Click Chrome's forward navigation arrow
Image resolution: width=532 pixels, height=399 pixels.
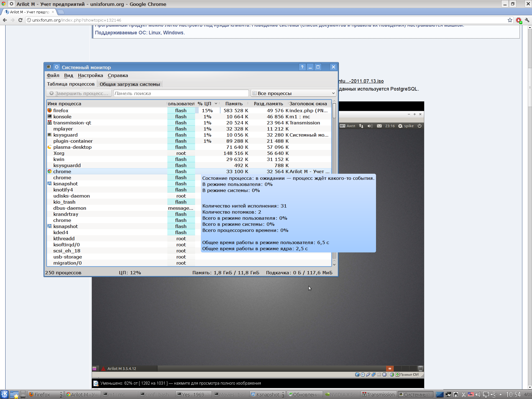coord(12,20)
